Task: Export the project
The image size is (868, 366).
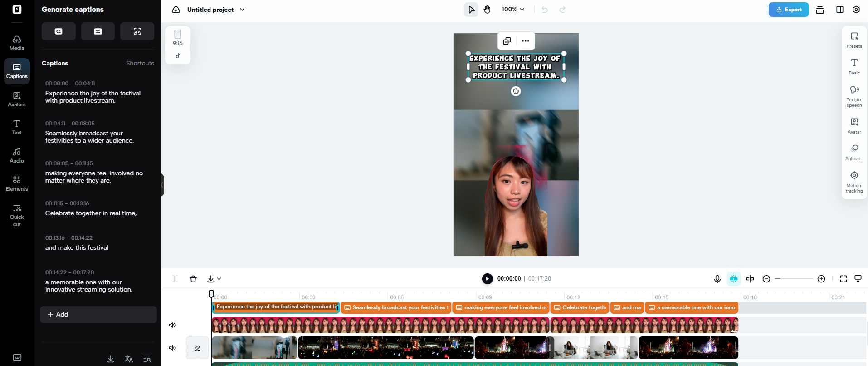Action: (x=789, y=10)
